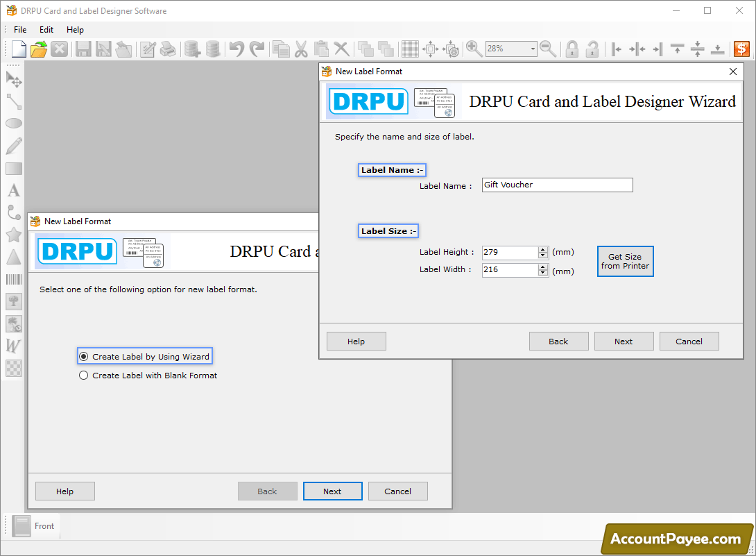Screen dimensions: 756x556
Task: Click the Label Name text field
Action: click(x=558, y=185)
